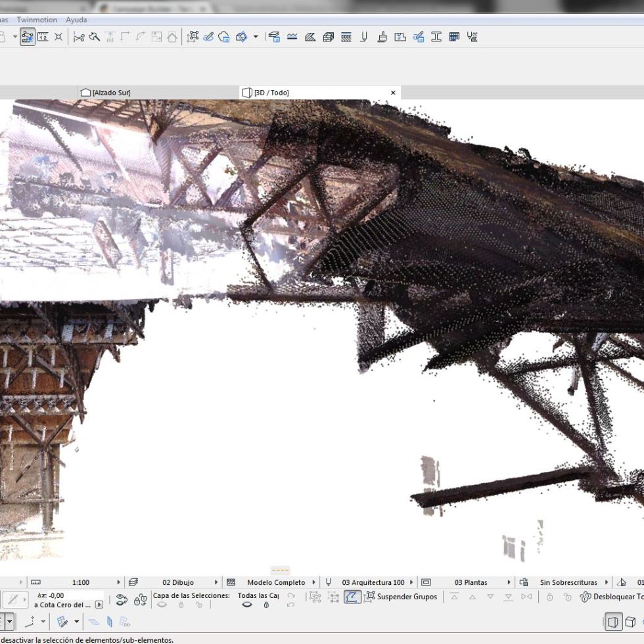Screen dimensions: 644x644
Task: Click the show/hide layers eye icon
Action: coord(122,600)
